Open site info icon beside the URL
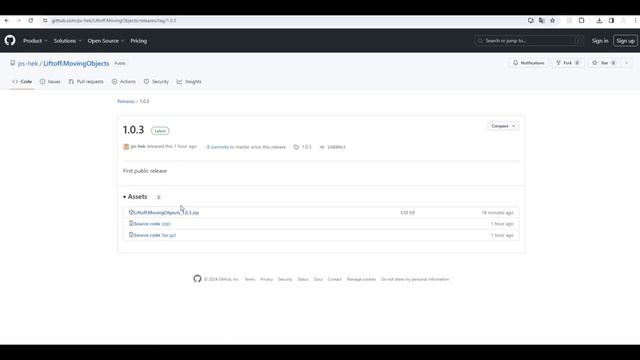 (45, 20)
